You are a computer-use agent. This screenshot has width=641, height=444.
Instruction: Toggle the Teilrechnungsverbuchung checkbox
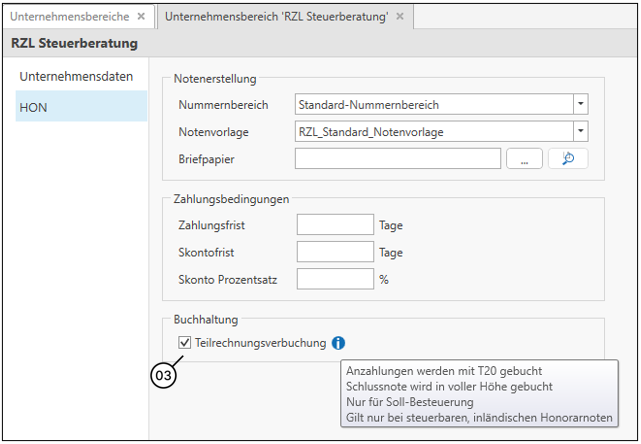(185, 343)
